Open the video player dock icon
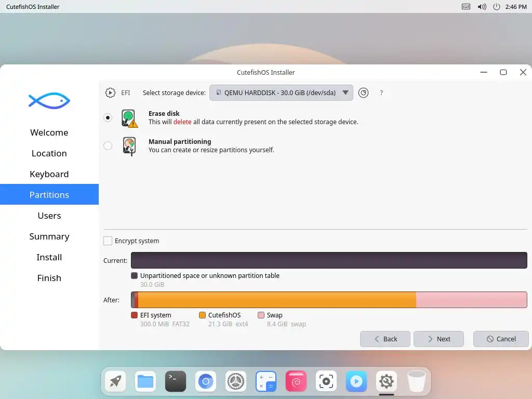Viewport: 532px width, 399px height. (356, 381)
